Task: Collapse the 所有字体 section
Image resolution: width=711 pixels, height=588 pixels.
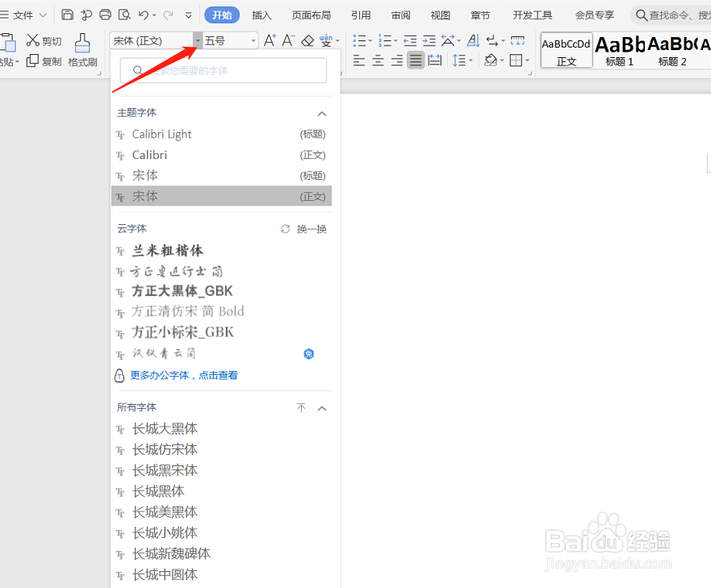Action: 321,407
